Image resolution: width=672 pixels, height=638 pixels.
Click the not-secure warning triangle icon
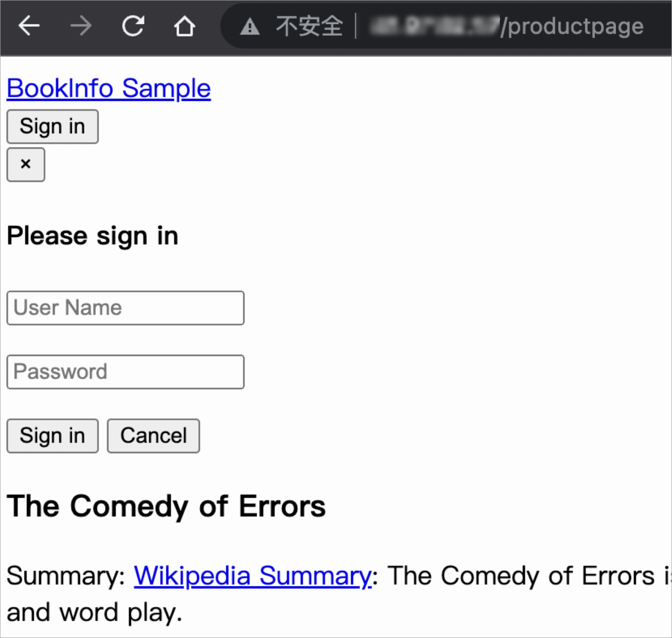(250, 27)
